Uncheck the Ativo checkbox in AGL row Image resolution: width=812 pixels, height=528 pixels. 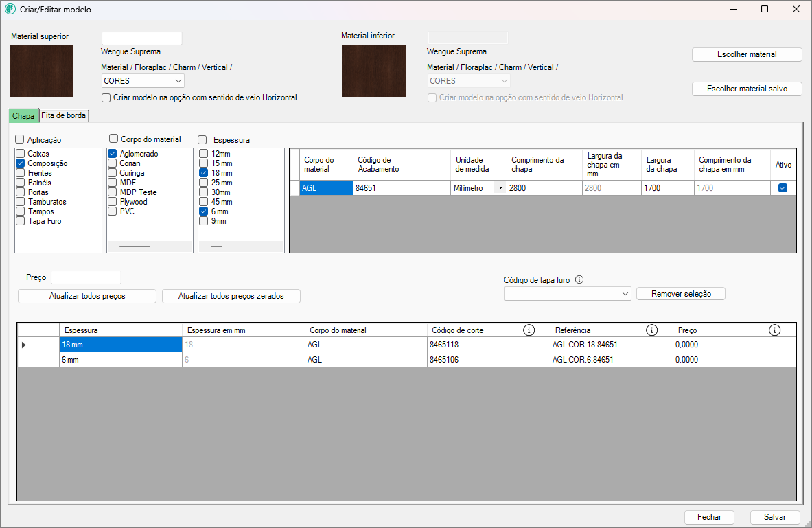click(x=782, y=188)
